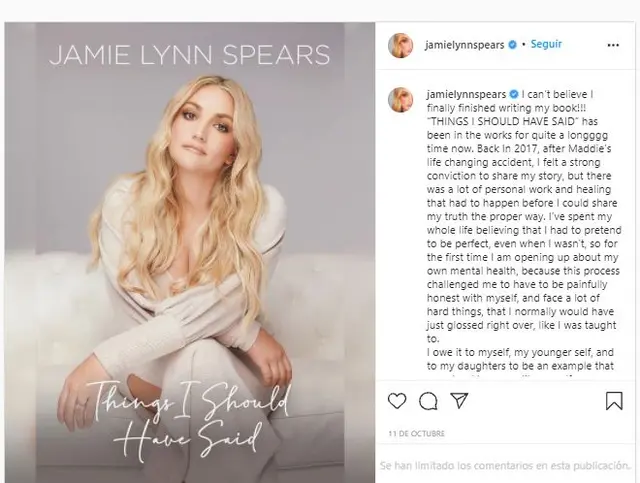Open jamielynnspears username at caption start
Viewport: 640px width, 483px height.
466,95
